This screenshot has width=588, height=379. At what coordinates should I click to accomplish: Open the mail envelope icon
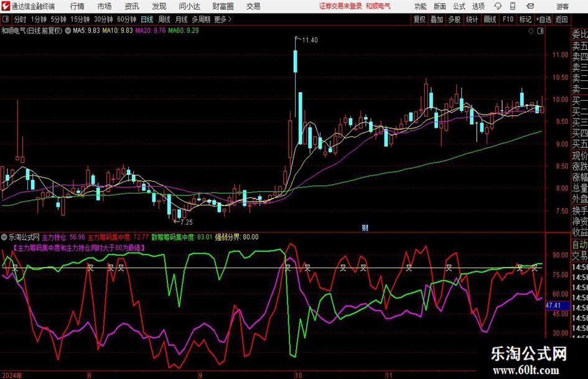530,6
